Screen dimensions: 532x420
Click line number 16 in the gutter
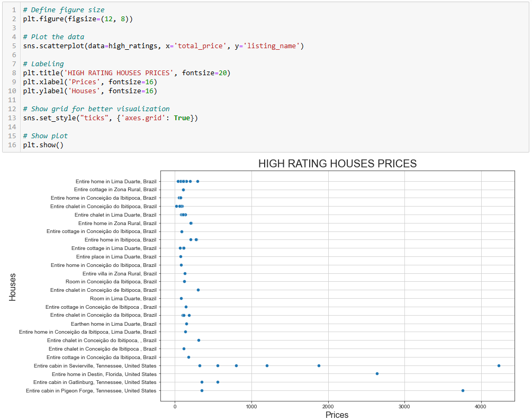[12, 145]
